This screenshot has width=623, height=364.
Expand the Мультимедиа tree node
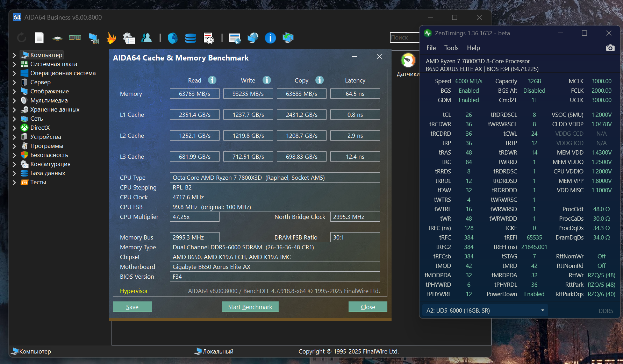coord(14,100)
